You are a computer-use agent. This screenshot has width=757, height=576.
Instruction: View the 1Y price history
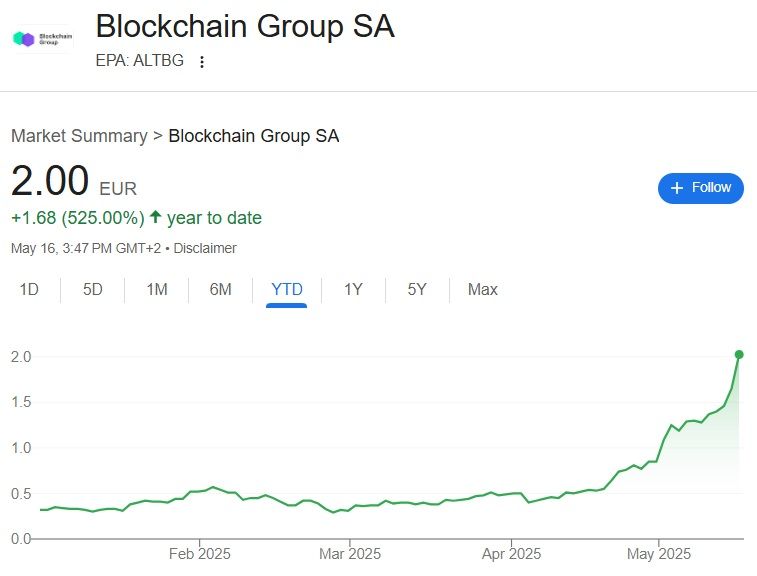[353, 290]
